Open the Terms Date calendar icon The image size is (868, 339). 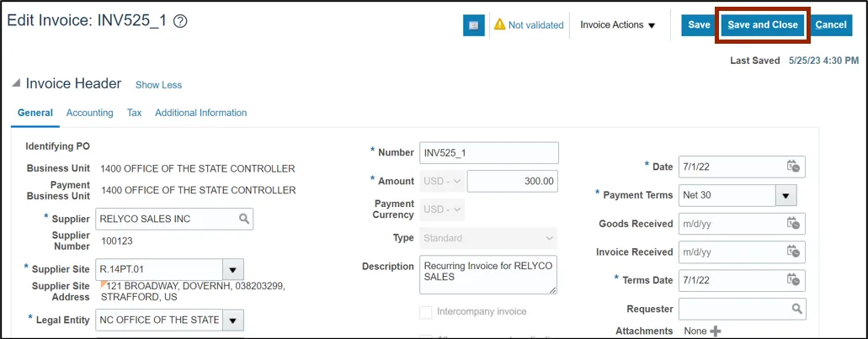(793, 280)
